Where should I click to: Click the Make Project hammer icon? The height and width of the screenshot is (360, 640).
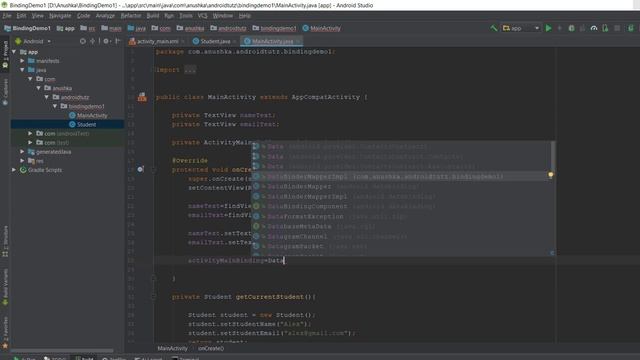(494, 28)
